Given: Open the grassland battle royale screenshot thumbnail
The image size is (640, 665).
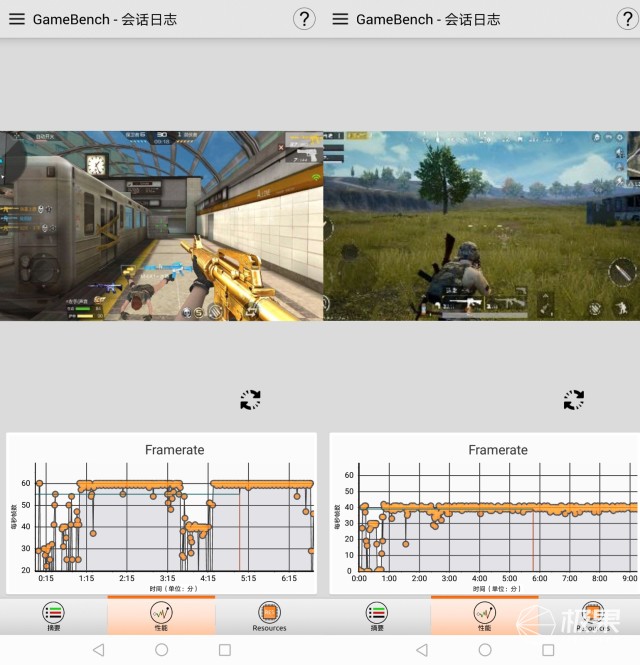Looking at the screenshot, I should pyautogui.click(x=482, y=226).
